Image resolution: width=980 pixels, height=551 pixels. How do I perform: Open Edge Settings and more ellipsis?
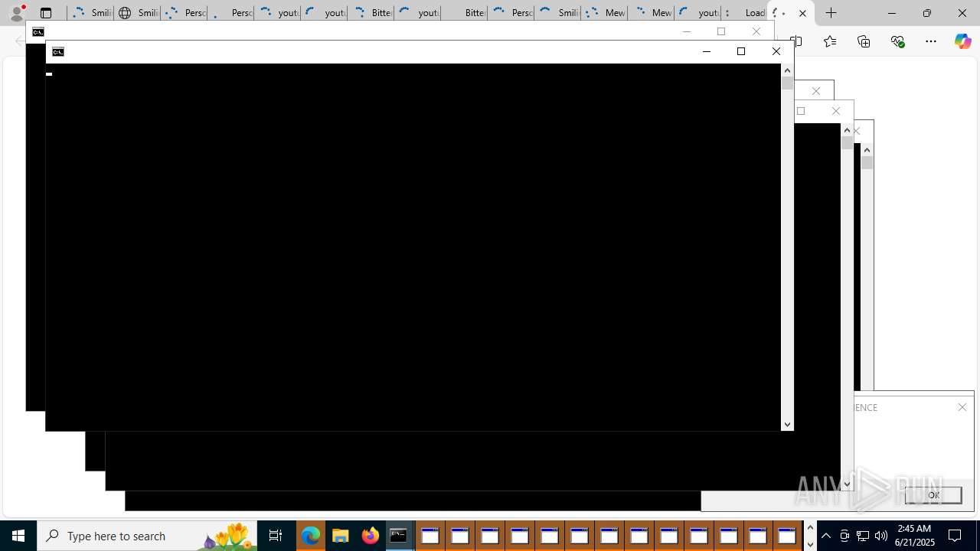coord(931,41)
